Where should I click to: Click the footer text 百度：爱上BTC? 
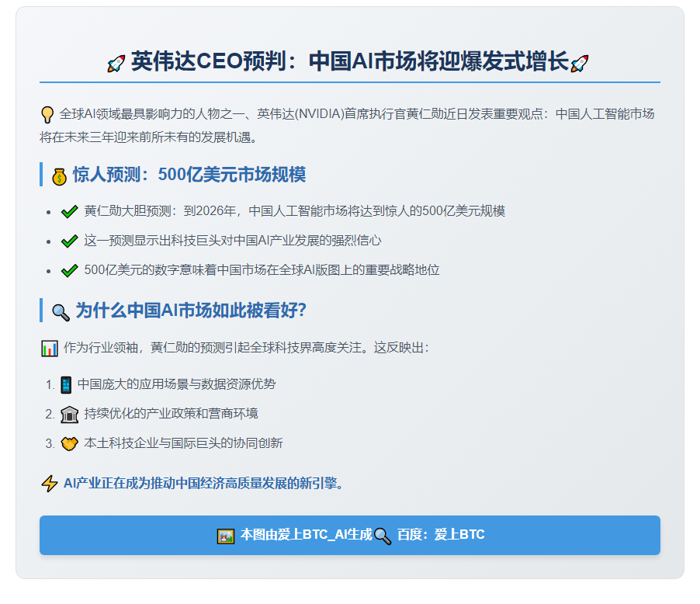tap(441, 535)
